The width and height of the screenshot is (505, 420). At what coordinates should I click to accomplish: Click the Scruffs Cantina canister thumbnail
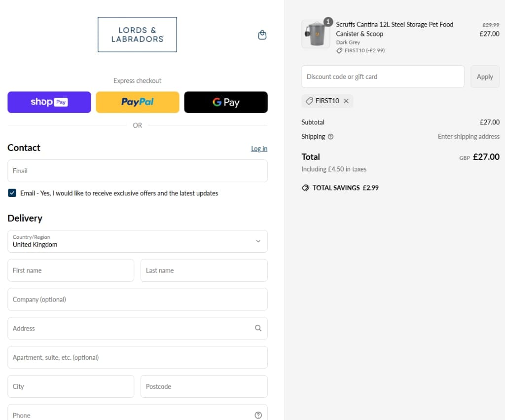(x=316, y=34)
